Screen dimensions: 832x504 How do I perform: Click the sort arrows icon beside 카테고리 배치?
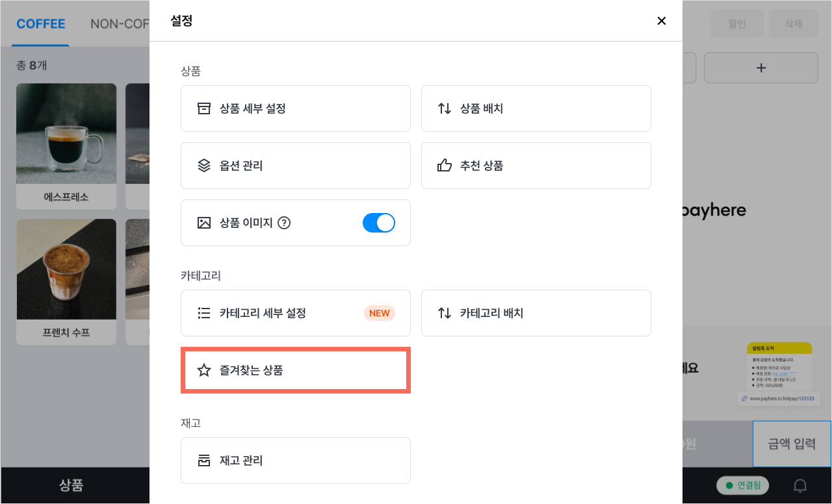[x=445, y=313]
